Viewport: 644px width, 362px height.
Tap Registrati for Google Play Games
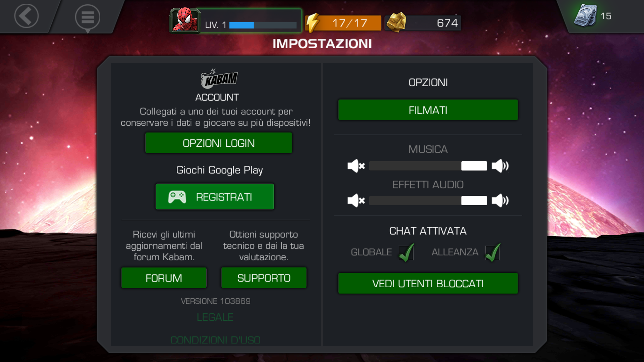coord(215,197)
